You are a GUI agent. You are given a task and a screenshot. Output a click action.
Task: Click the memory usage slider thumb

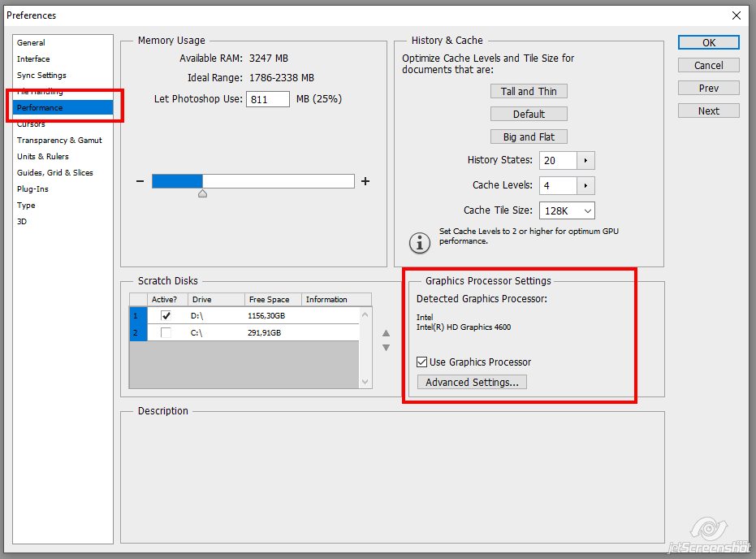[202, 193]
